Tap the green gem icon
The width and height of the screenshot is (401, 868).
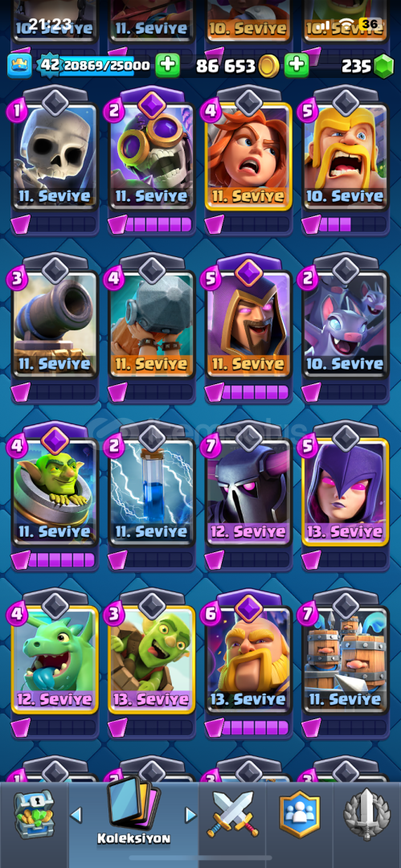point(383,67)
